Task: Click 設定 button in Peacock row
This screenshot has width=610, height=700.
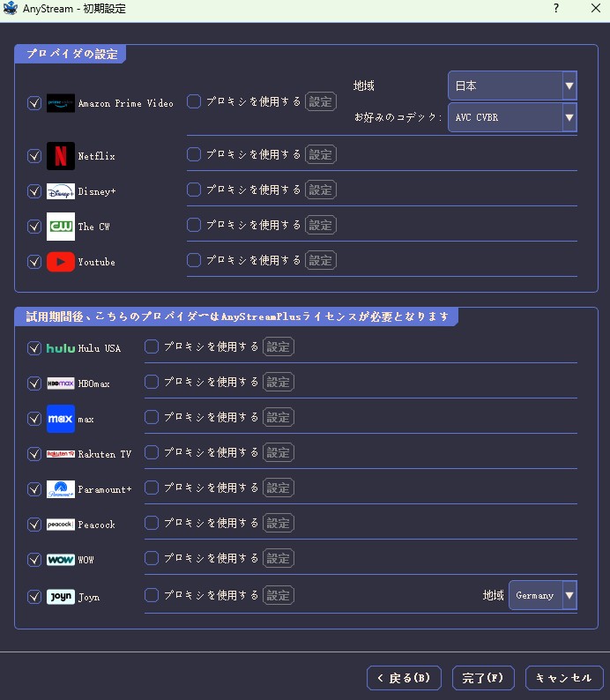Action: pyautogui.click(x=278, y=523)
